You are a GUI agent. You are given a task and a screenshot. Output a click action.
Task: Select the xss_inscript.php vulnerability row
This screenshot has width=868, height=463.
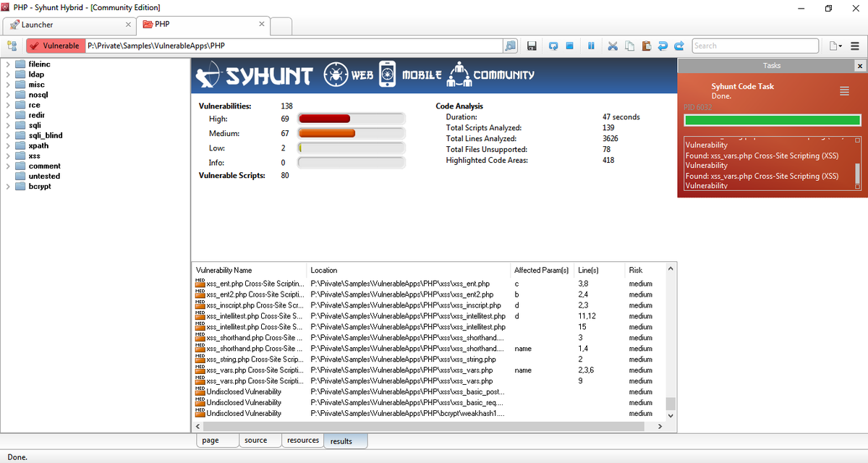pos(429,305)
